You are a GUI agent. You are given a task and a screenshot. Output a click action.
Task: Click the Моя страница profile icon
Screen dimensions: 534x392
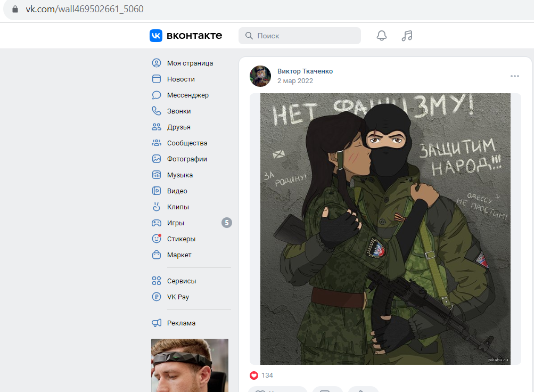[x=157, y=63]
